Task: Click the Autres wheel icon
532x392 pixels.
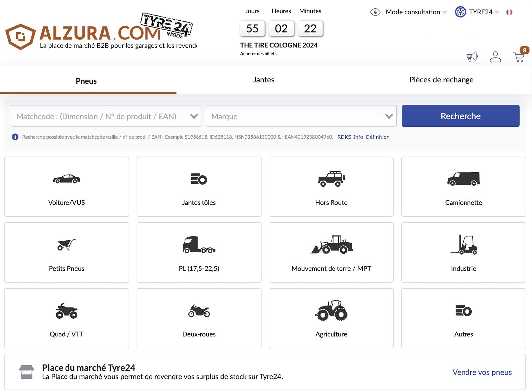Action: pos(464,310)
